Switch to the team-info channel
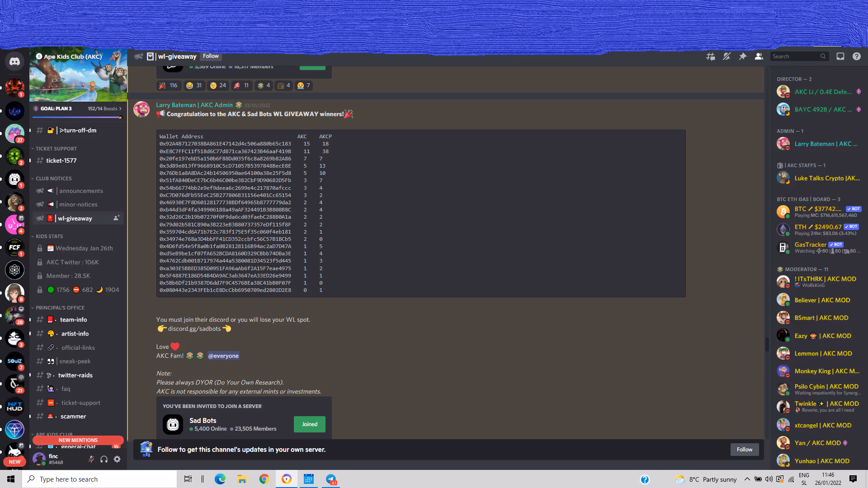Viewport: 868px width, 488px height. coord(73,320)
